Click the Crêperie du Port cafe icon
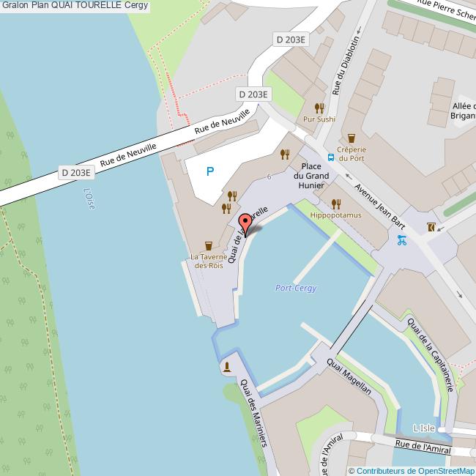Image resolution: width=476 pixels, height=476 pixels. click(x=352, y=138)
